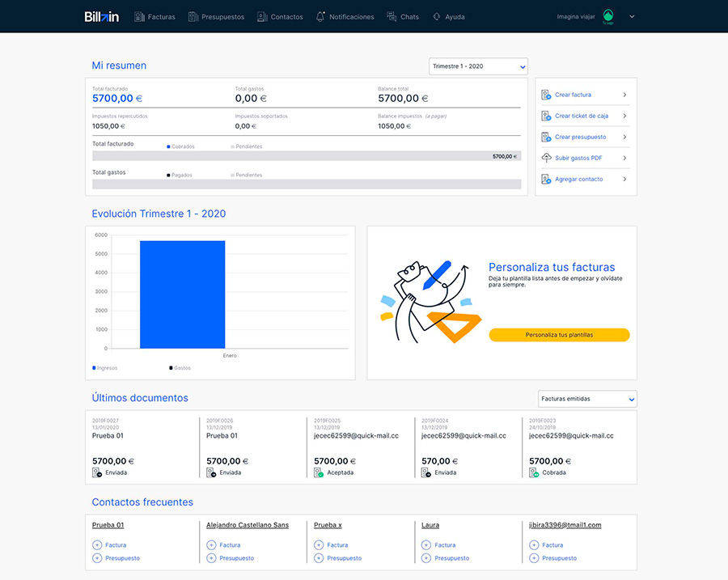Click the Subir gastos PDF upload icon

pos(545,158)
